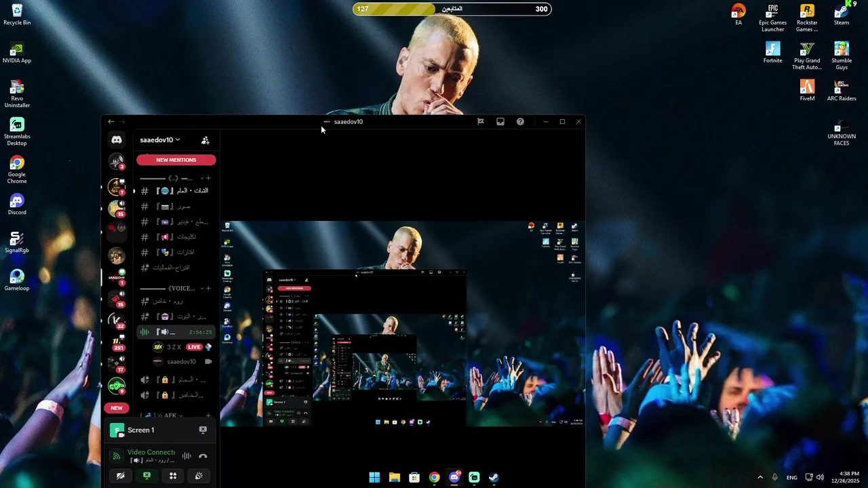Select the SAAEDOV10 server icon with badge 1

[117, 277]
